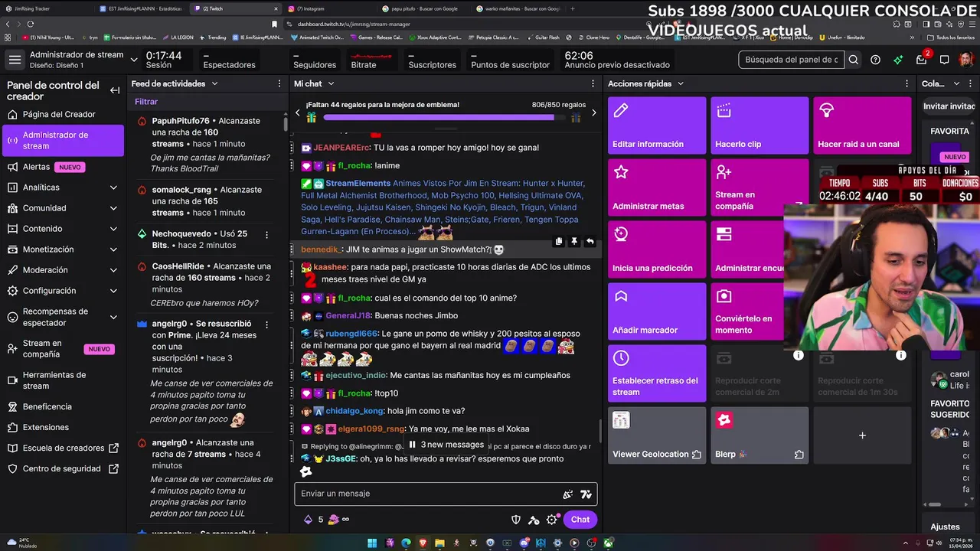Screen dimensions: 980x551
Task: Click Inicia una predicción tile
Action: [x=657, y=249]
